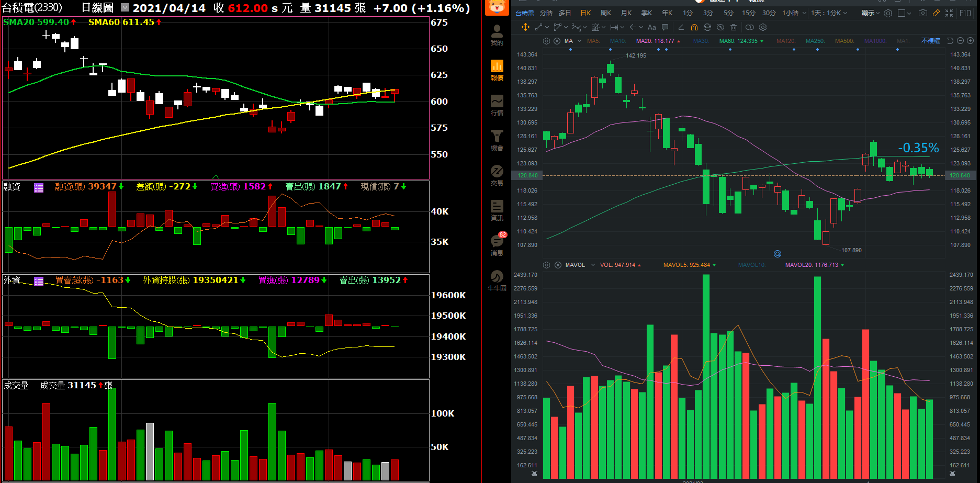Open MAVOL indicator settings gear
980x483 pixels.
point(546,265)
